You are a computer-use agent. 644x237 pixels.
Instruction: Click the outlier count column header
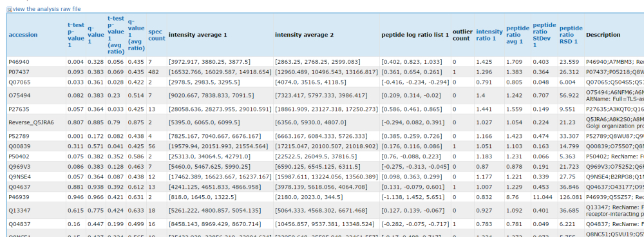[x=462, y=35]
